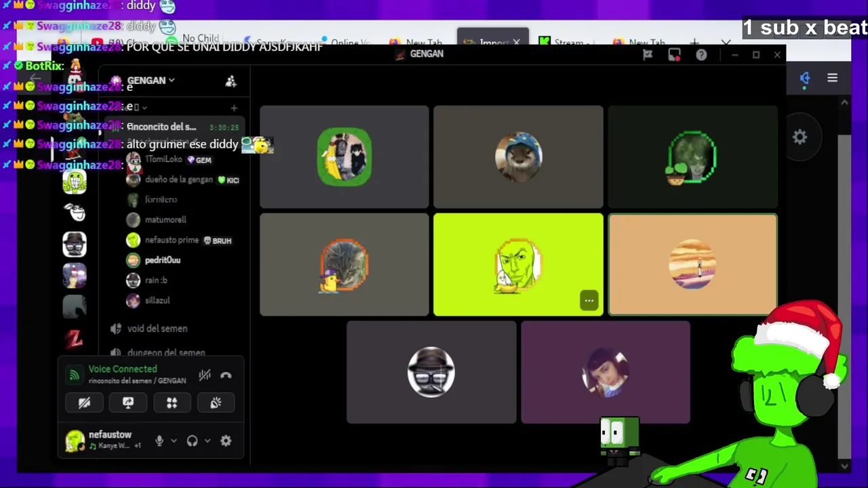This screenshot has height=488, width=868.
Task: Open the green grinning face server
Action: [x=75, y=181]
